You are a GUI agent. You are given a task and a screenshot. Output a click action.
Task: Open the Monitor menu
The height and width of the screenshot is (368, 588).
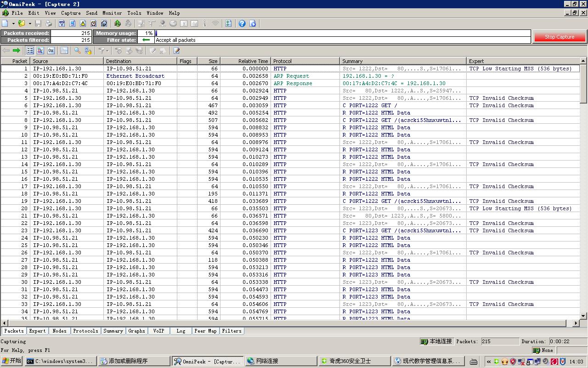pos(112,13)
